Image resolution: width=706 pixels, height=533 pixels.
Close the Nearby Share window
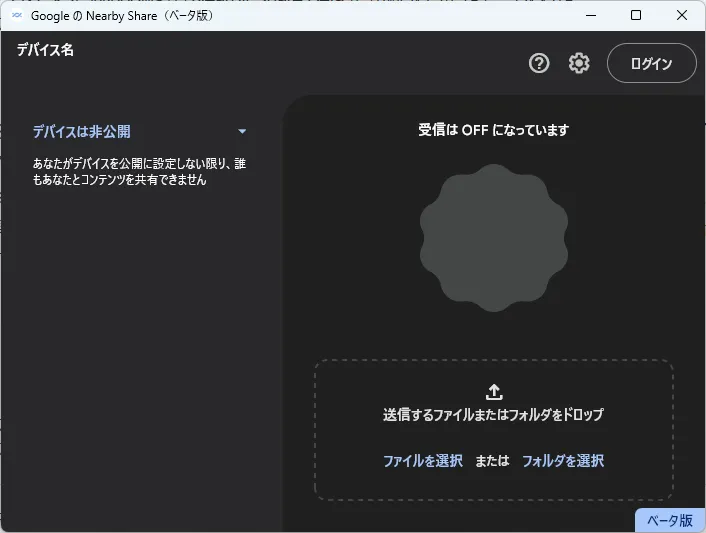point(682,15)
